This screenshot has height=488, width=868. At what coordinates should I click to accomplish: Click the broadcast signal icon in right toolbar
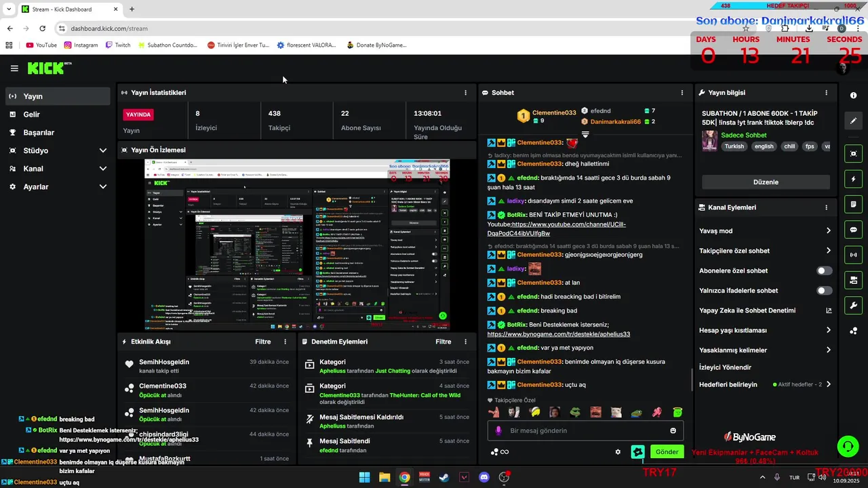[x=854, y=255]
